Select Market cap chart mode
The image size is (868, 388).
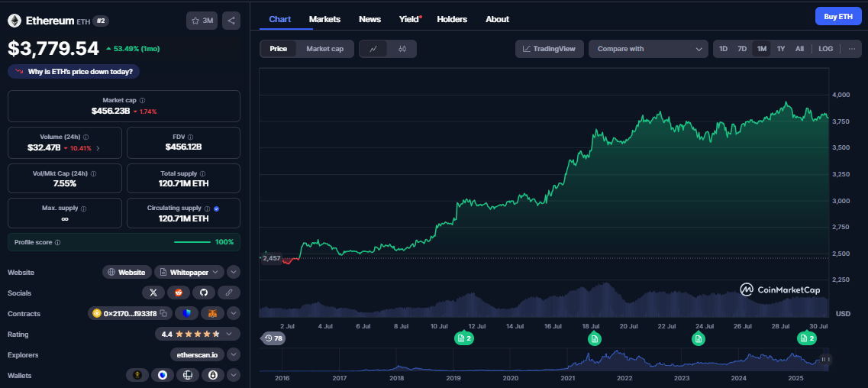(325, 49)
